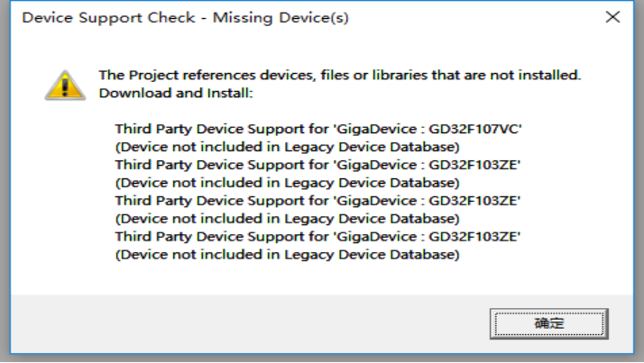This screenshot has width=644, height=363.
Task: Click 'Legacy Device Database' in the last line
Action: (370, 255)
